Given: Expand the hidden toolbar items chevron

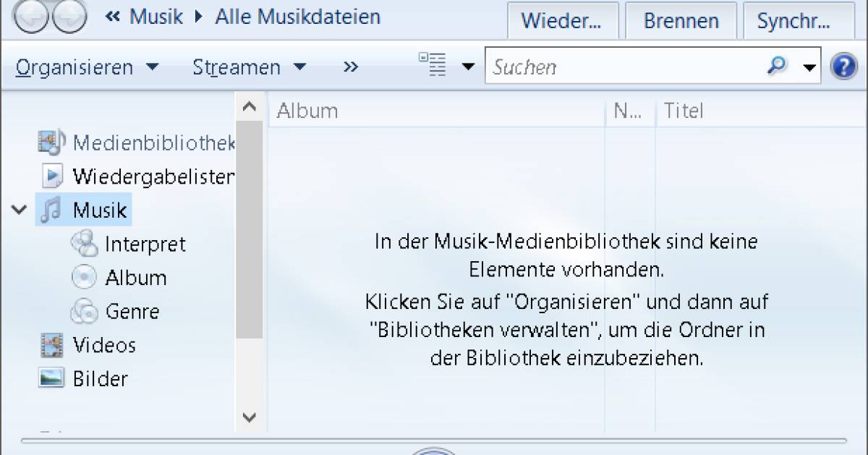Looking at the screenshot, I should click(350, 67).
